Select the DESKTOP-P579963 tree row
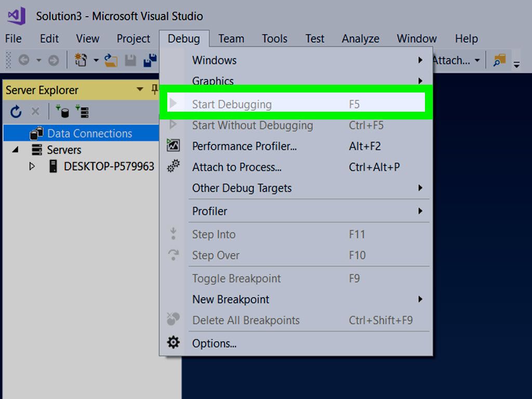The image size is (532, 399). coord(82,166)
